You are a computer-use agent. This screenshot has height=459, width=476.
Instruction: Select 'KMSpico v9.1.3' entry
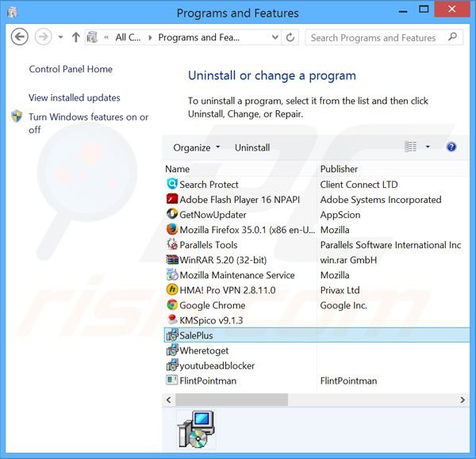point(211,320)
